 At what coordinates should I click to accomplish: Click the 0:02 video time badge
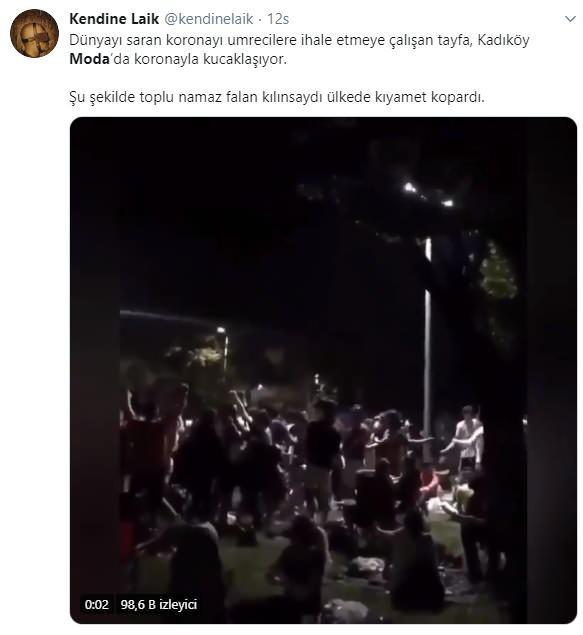click(97, 605)
